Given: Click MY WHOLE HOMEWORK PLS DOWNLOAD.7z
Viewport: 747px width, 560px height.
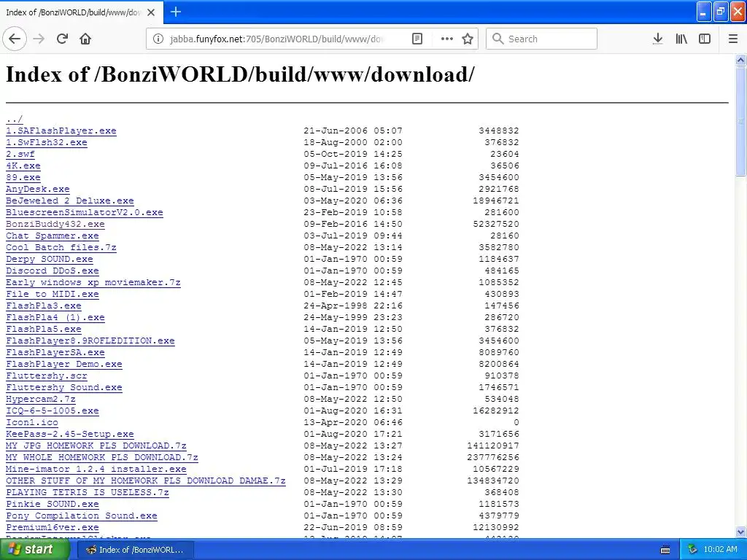Looking at the screenshot, I should point(102,457).
